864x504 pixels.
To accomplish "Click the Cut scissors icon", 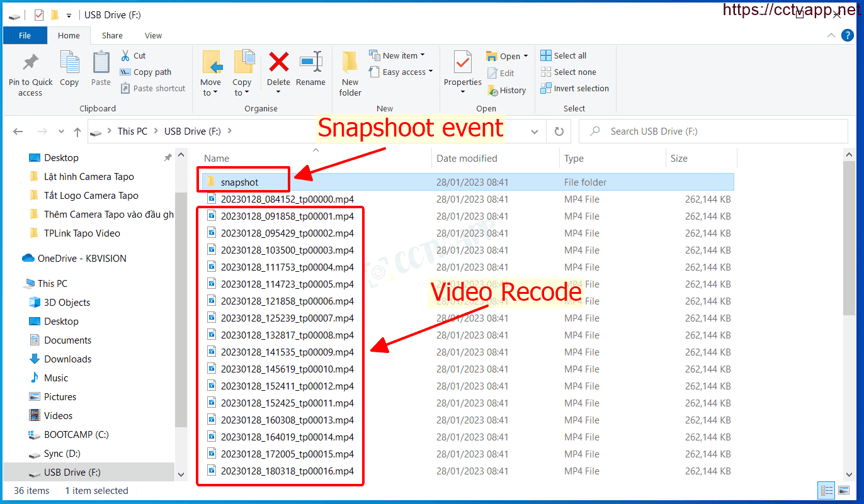I will point(125,55).
